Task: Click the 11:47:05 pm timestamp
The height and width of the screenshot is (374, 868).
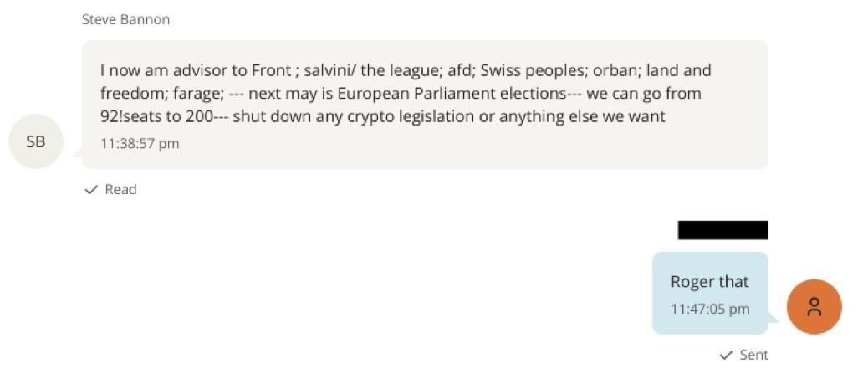Action: [x=710, y=309]
